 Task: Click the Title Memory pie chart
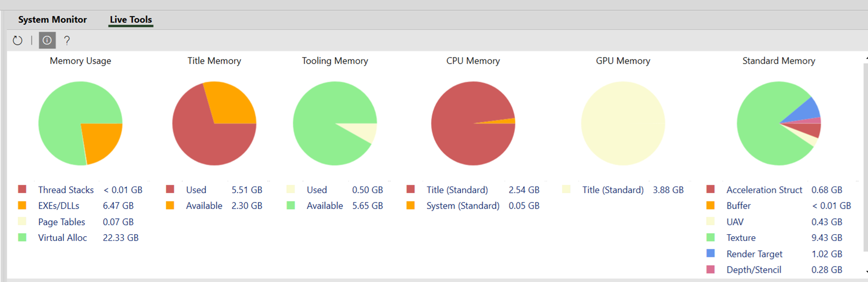click(214, 123)
